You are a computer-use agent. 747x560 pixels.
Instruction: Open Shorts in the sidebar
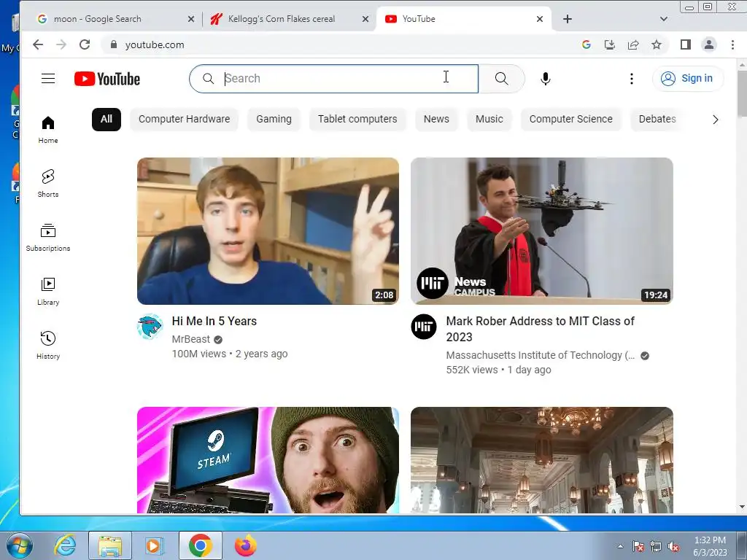pyautogui.click(x=48, y=183)
